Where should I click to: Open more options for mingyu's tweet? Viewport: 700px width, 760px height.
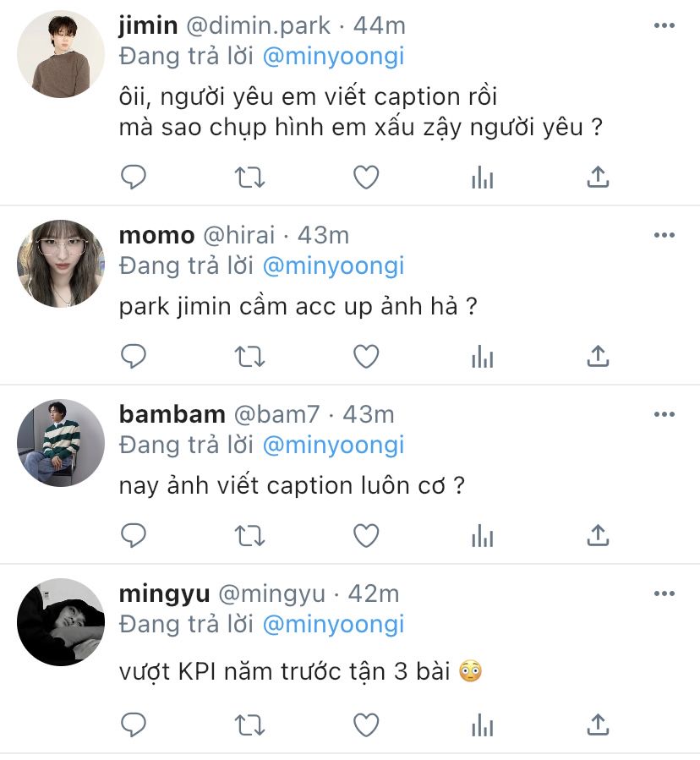[x=664, y=593]
